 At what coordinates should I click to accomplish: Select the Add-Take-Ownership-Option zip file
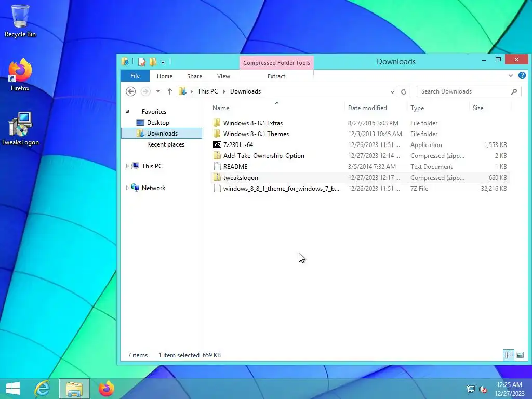click(x=360, y=156)
